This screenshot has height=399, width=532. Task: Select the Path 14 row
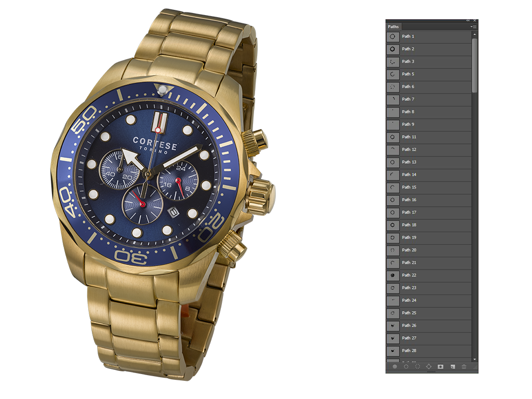[x=429, y=175]
